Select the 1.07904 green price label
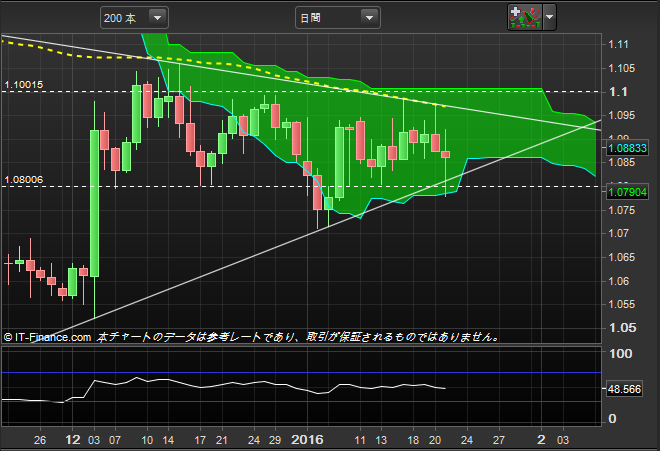 (627, 192)
